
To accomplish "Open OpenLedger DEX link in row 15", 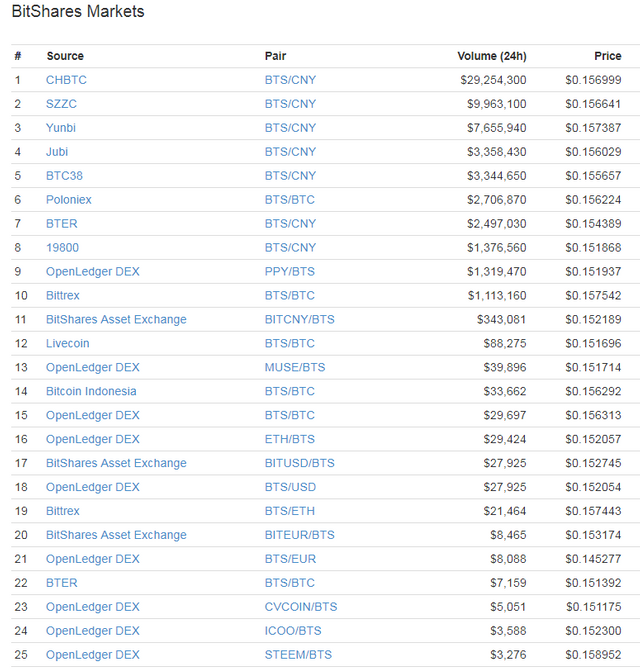I will 93,415.
